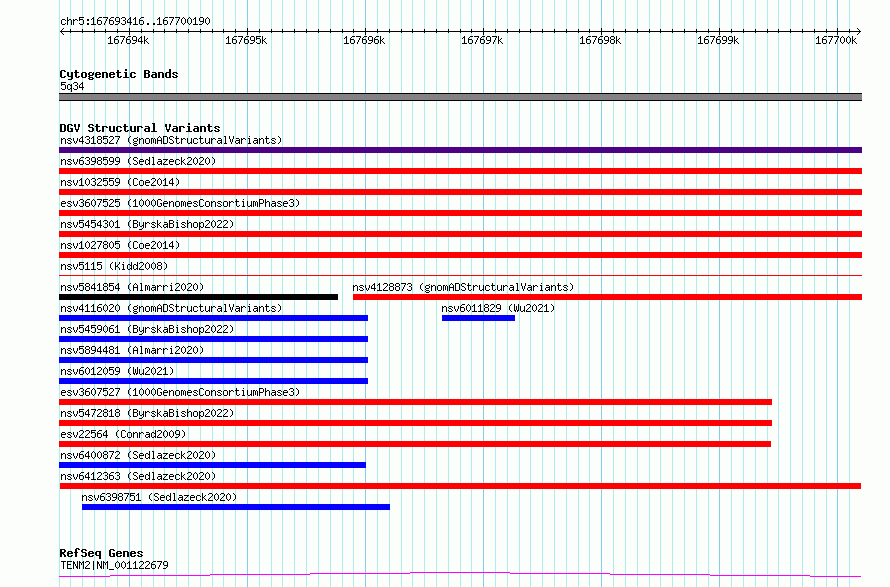The width and height of the screenshot is (890, 587).
Task: Click the 167694k ruler label
Action: point(128,40)
